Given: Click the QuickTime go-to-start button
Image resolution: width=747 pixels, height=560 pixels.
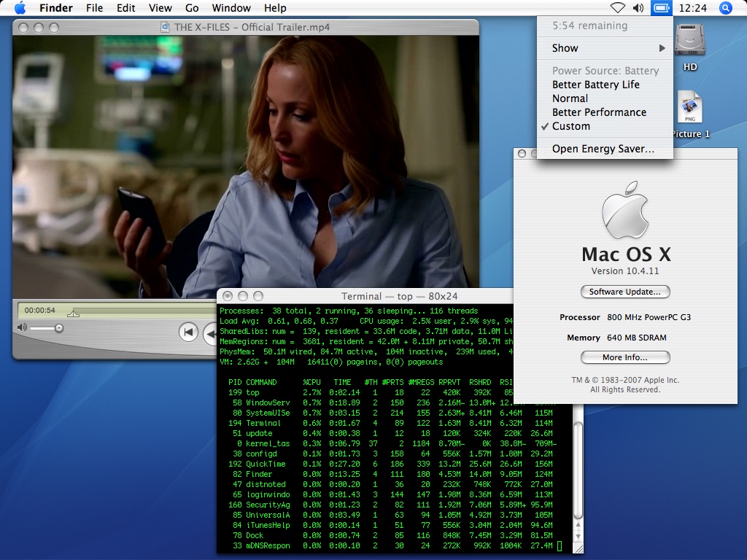Looking at the screenshot, I should (x=188, y=332).
